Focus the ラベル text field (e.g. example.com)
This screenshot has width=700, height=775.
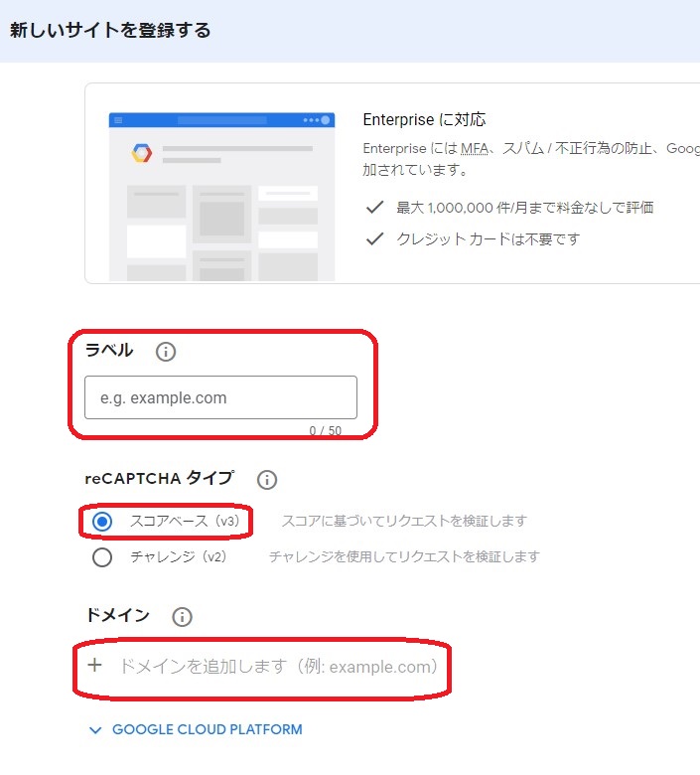[220, 397]
